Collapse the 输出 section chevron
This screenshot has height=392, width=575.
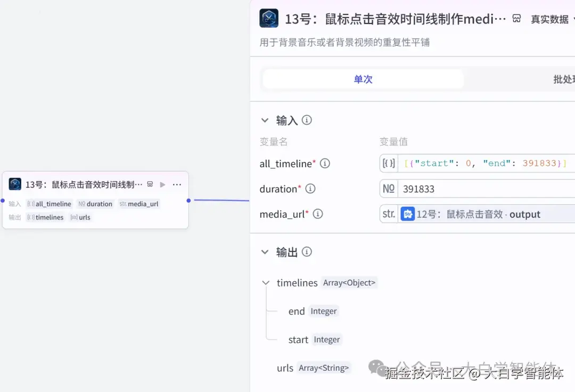pyautogui.click(x=265, y=252)
